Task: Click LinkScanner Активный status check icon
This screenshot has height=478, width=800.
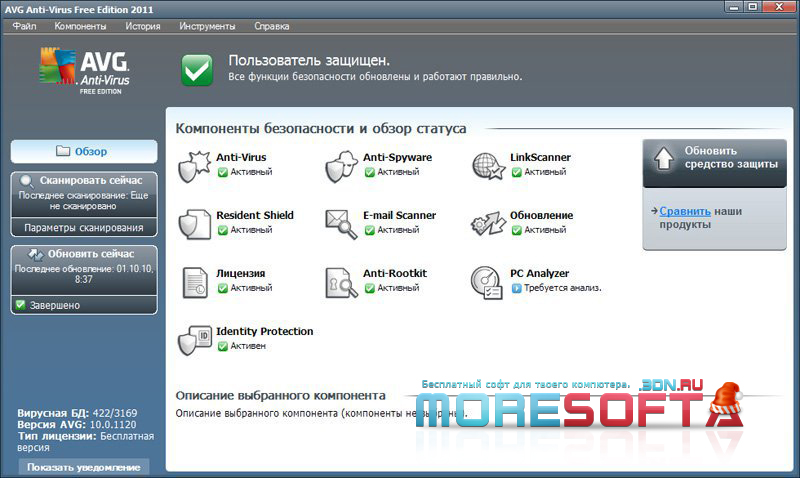Action: (516, 172)
